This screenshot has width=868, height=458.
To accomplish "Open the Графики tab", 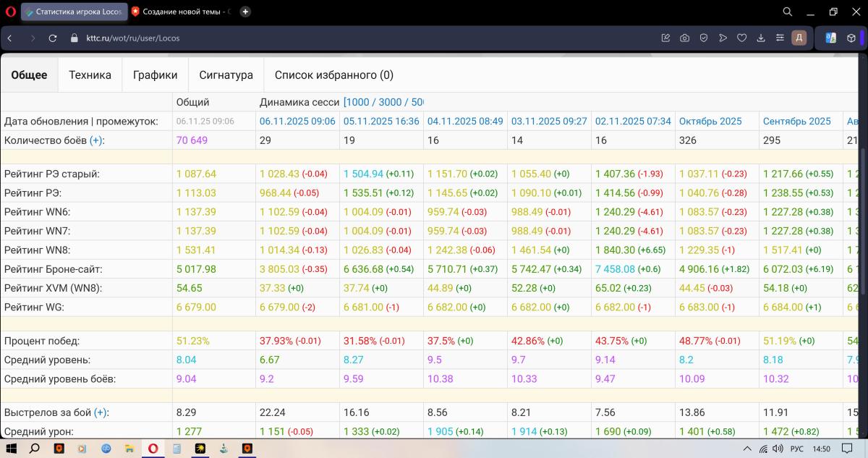I will (155, 75).
